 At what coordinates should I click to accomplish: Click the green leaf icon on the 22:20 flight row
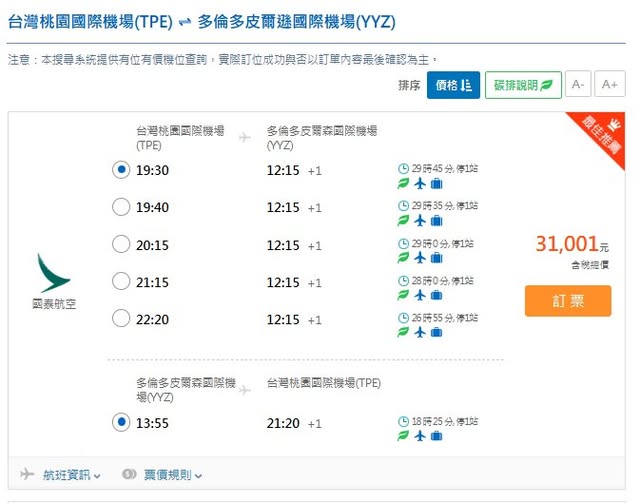click(x=403, y=333)
